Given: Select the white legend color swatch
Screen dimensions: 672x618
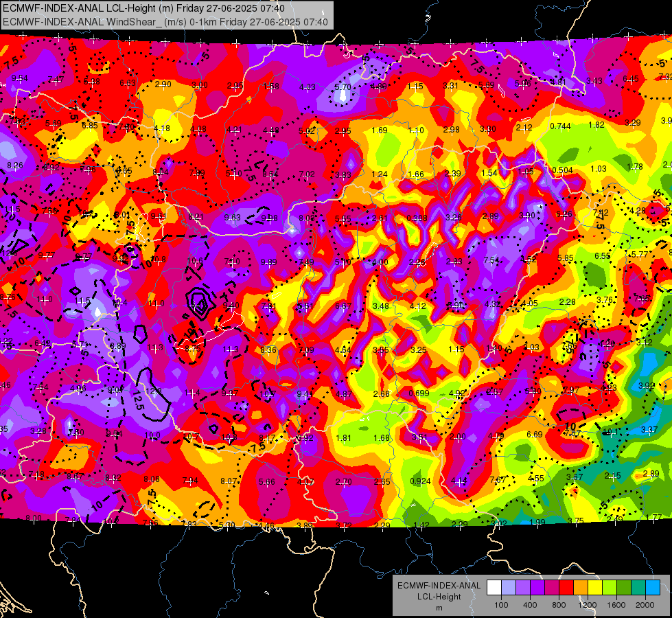Looking at the screenshot, I should tap(494, 588).
